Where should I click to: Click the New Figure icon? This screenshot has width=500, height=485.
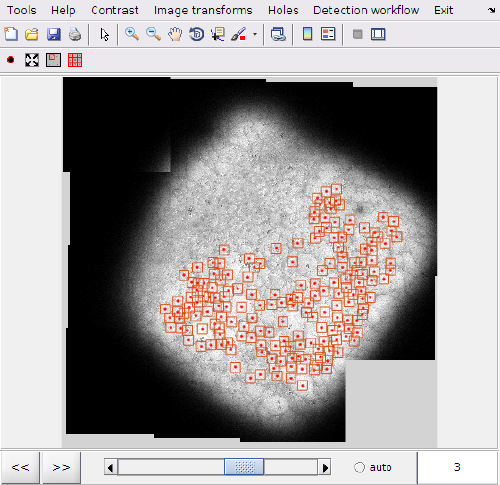[11, 34]
